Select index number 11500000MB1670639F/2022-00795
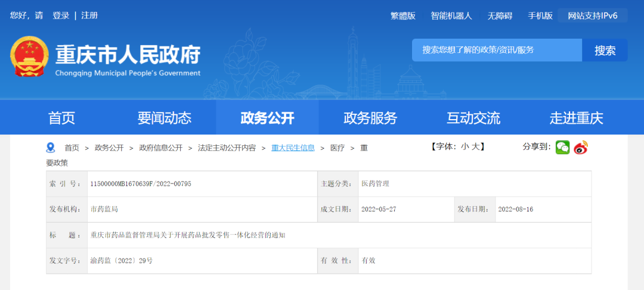The image size is (644, 290). (141, 184)
